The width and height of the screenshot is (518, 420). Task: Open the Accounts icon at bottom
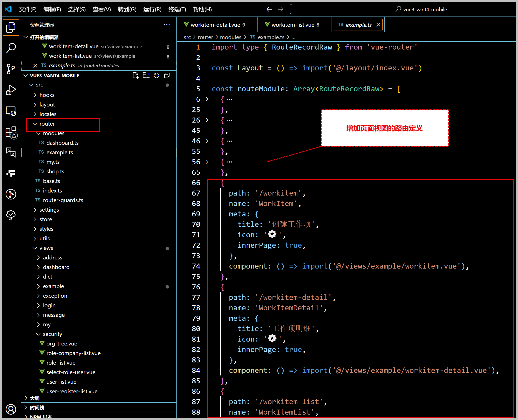(x=11, y=409)
